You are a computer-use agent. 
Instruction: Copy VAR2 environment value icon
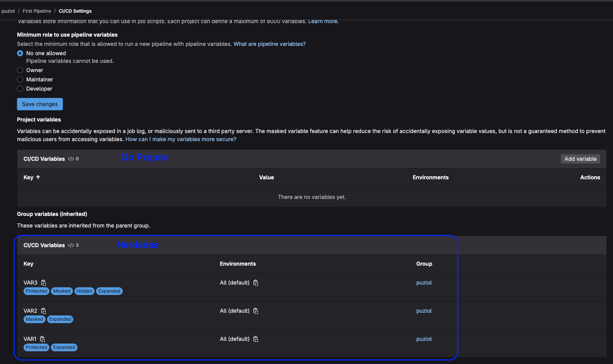256,311
